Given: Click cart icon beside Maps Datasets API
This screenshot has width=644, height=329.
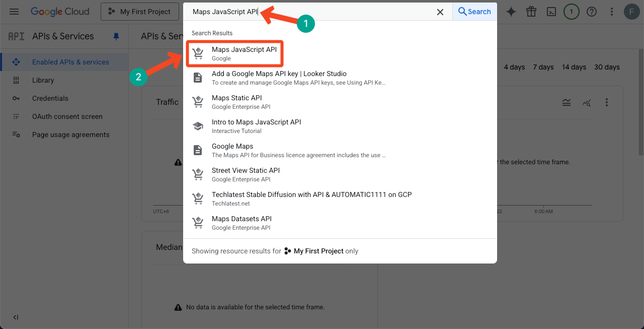Looking at the screenshot, I should pyautogui.click(x=198, y=223).
